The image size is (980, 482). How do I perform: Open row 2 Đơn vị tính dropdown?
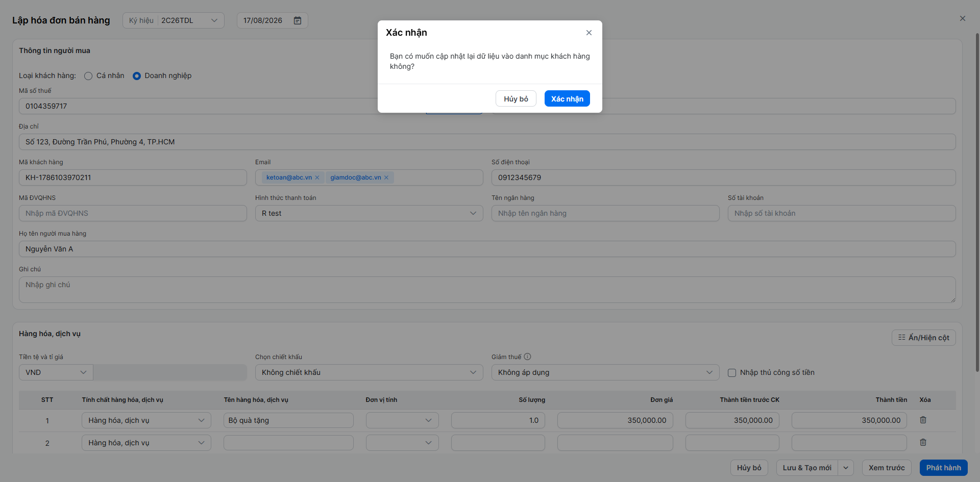[402, 443]
